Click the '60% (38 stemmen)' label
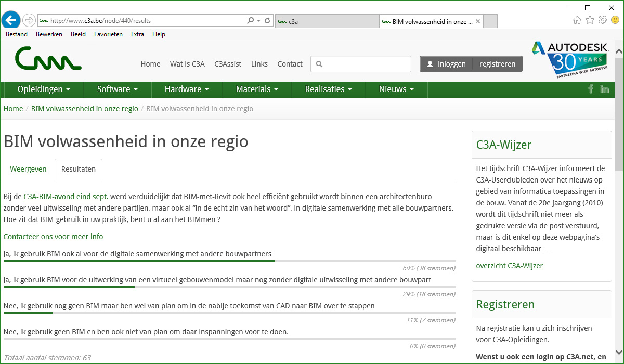 pos(429,268)
